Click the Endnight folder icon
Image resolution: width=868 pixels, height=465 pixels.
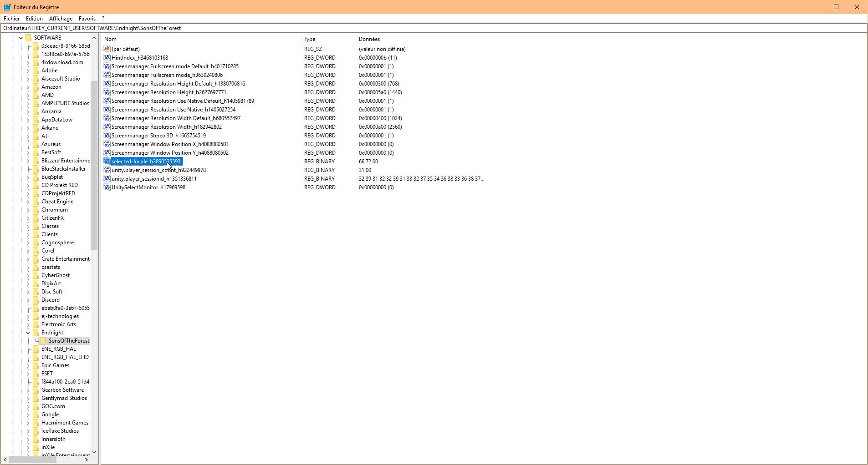coord(36,332)
